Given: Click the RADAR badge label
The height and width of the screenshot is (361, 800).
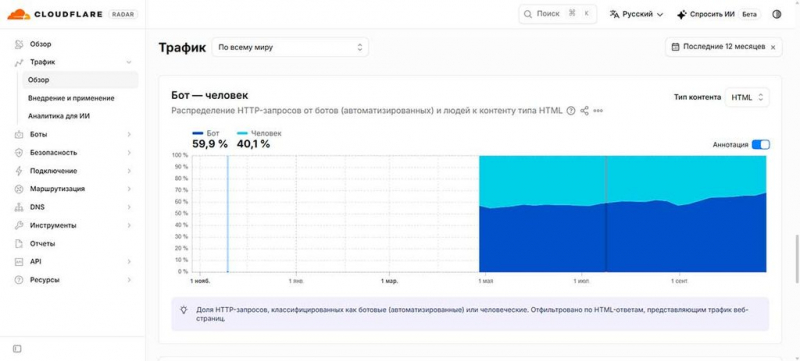Looking at the screenshot, I should coord(123,14).
